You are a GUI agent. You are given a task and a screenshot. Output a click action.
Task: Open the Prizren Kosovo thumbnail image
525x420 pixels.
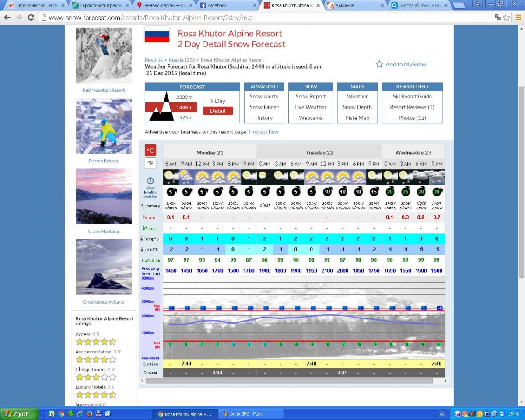tap(104, 126)
